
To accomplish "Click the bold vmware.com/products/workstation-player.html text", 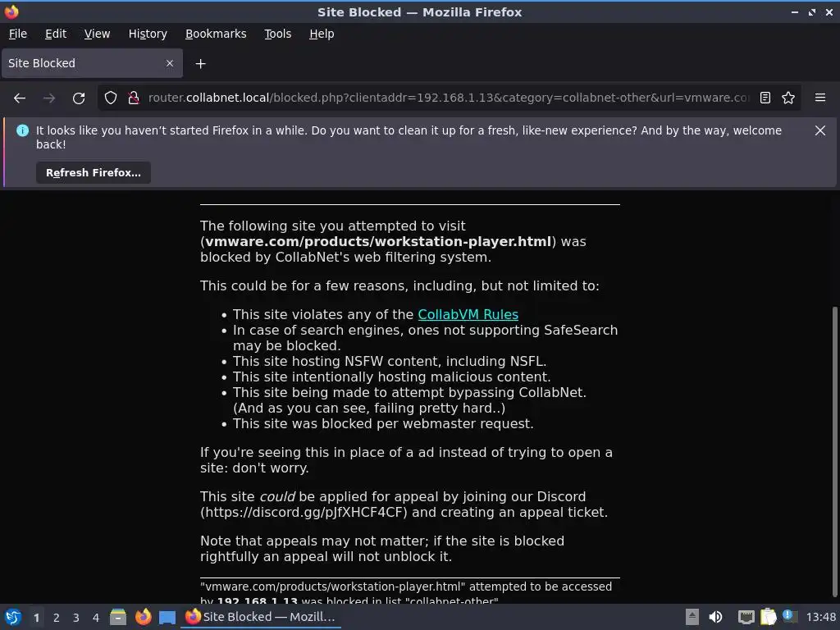I will coord(378,242).
